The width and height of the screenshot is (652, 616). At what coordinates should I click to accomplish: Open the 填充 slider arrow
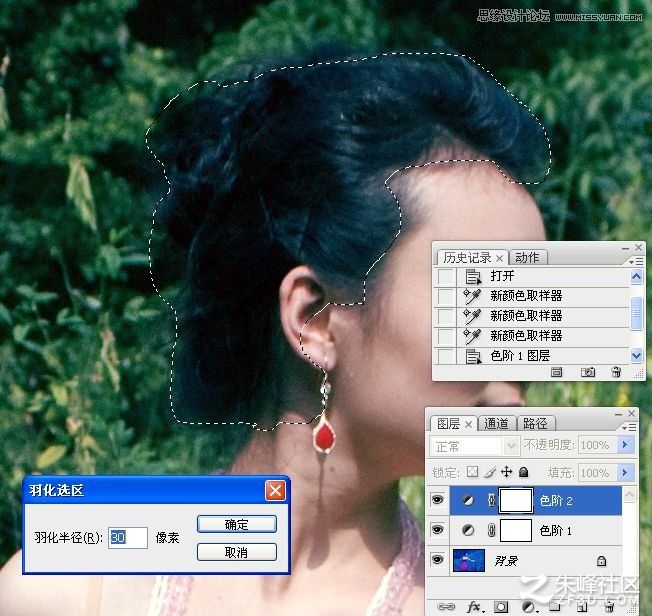pyautogui.click(x=625, y=473)
